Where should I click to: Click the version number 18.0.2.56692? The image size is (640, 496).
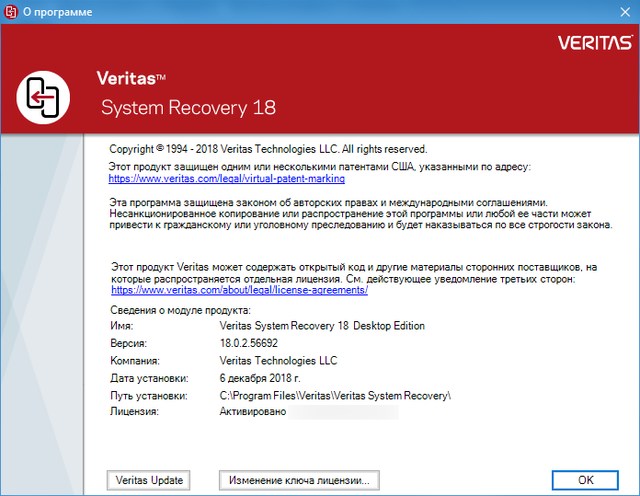pyautogui.click(x=249, y=343)
